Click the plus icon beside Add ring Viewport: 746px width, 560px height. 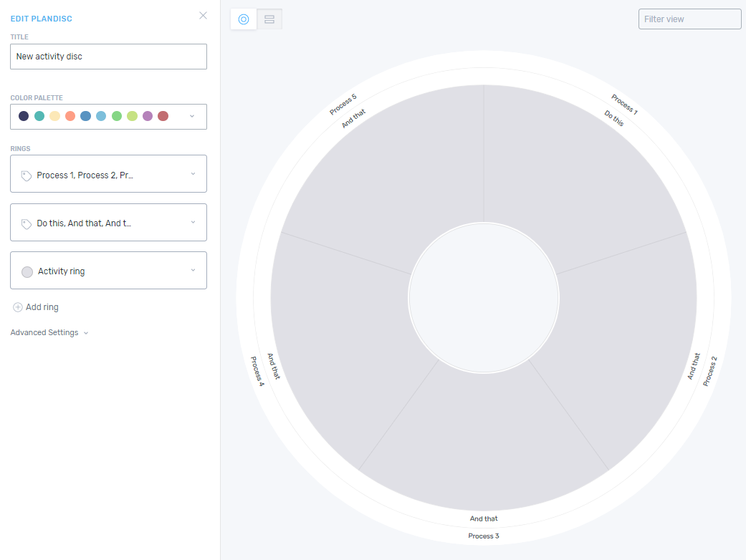click(18, 307)
